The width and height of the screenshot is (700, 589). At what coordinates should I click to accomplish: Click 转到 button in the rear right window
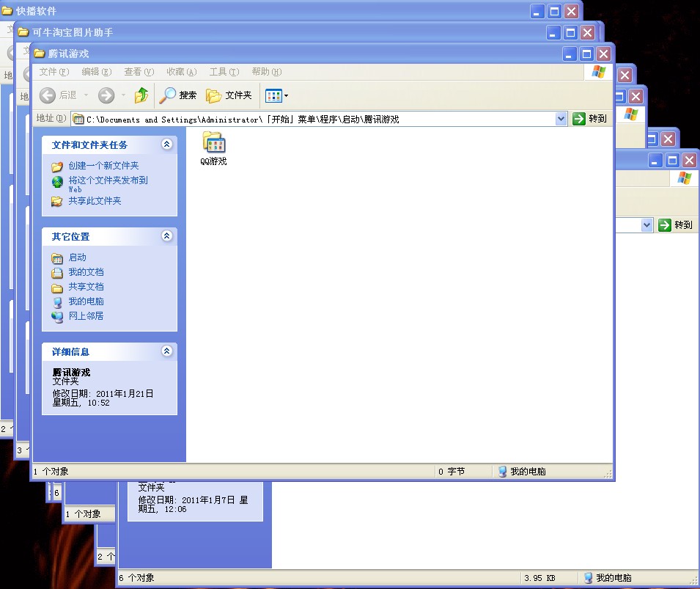click(x=676, y=224)
